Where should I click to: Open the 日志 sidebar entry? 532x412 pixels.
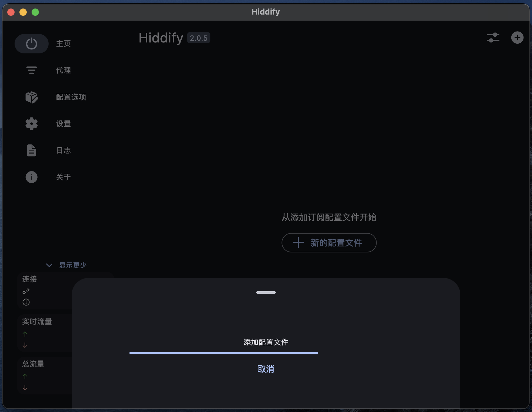63,150
